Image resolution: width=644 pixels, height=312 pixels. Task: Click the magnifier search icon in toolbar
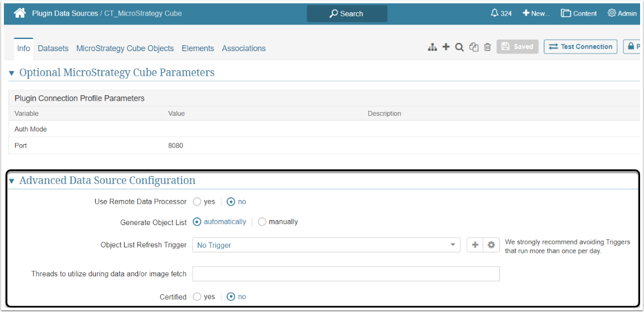tap(460, 47)
